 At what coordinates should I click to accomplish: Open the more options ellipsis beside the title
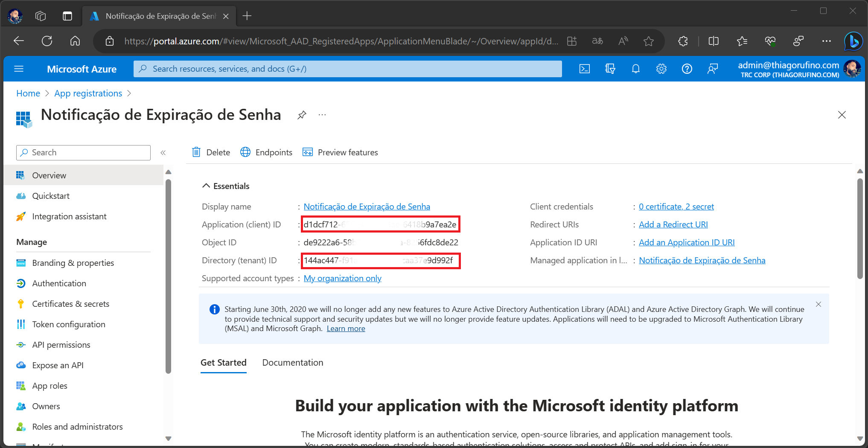coord(322,115)
